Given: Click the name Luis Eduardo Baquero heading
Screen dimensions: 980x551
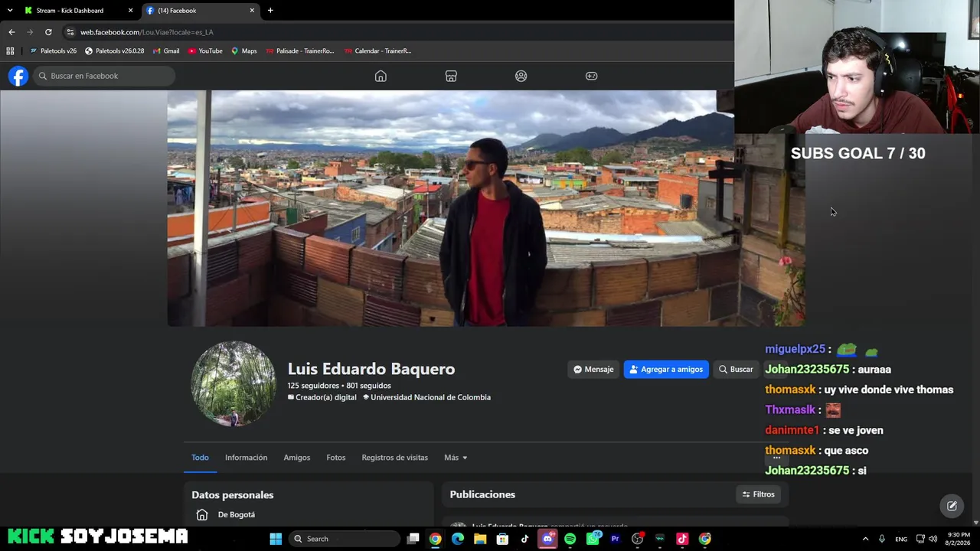Looking at the screenshot, I should [371, 369].
